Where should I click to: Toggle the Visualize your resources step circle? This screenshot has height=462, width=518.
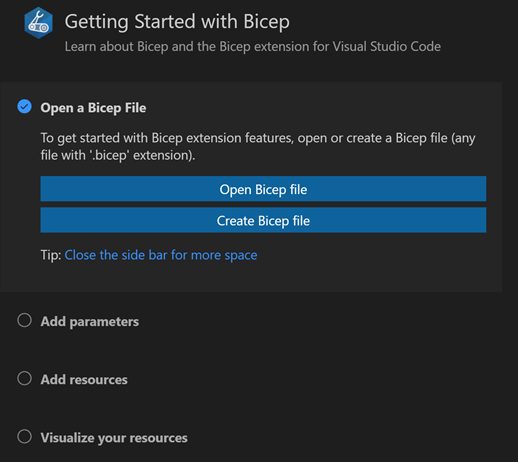(x=24, y=436)
